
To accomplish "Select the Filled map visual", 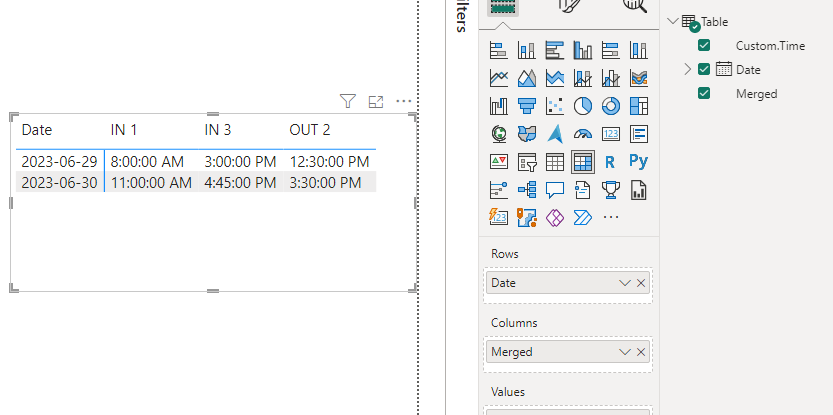I will click(526, 134).
